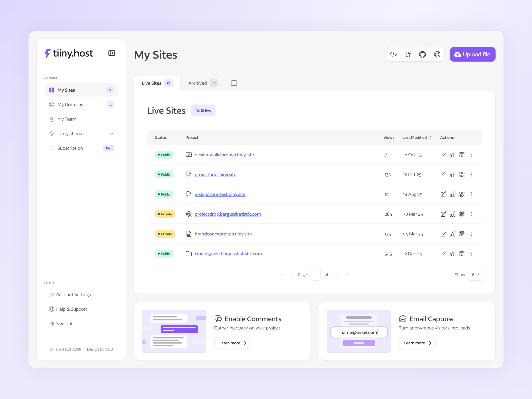Collapse the sidebar using the panel icon
This screenshot has width=532, height=399.
point(112,53)
